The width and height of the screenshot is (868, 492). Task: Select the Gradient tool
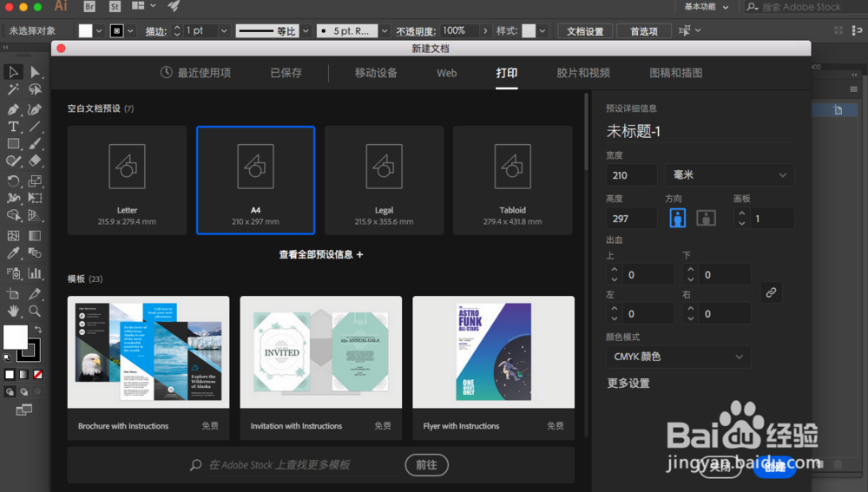click(35, 236)
